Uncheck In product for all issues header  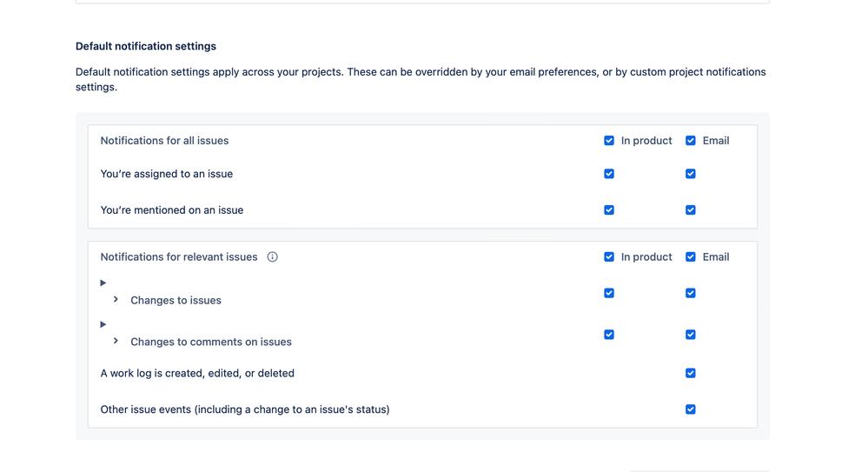pyautogui.click(x=609, y=141)
